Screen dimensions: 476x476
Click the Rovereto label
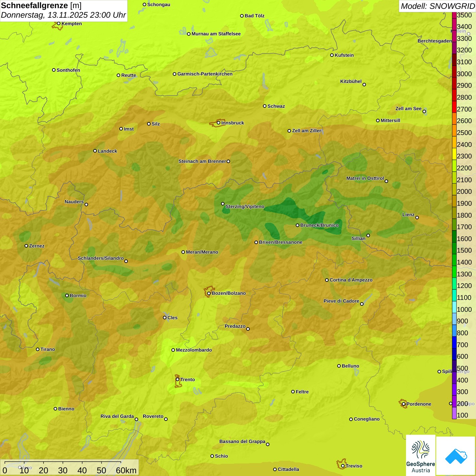tap(153, 416)
